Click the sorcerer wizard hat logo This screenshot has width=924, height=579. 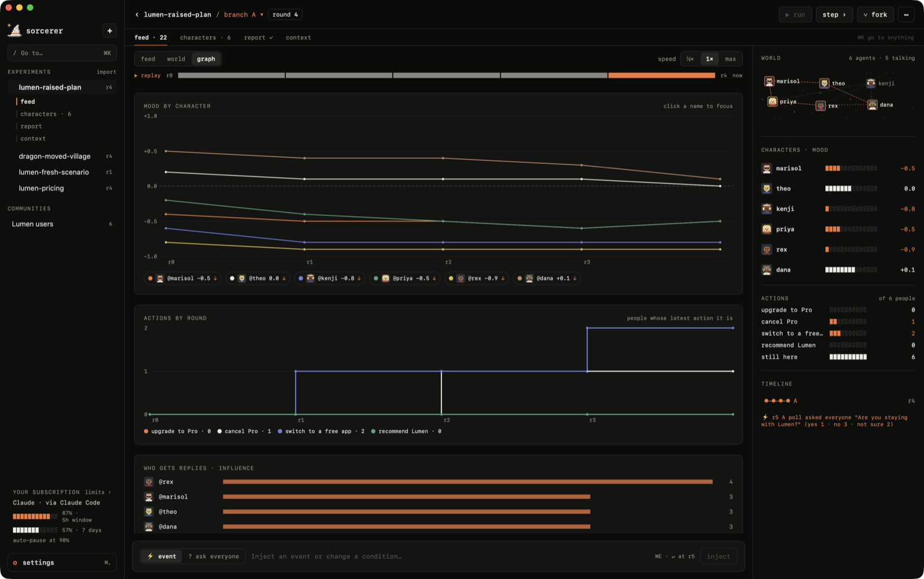[14, 31]
